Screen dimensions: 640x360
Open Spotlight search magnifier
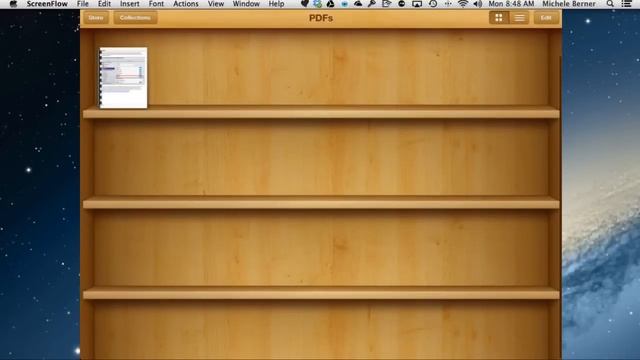[x=610, y=4]
